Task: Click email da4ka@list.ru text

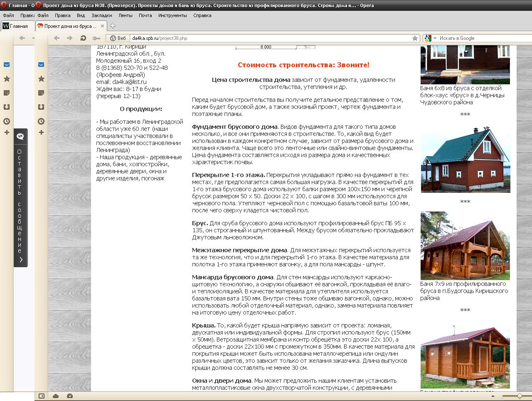Action: click(129, 82)
